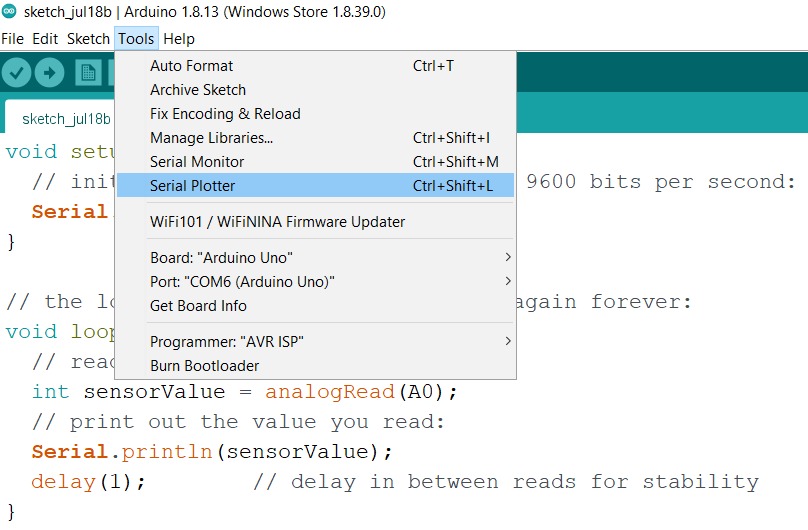The width and height of the screenshot is (808, 530).
Task: Click the '// print out the value you read:' comment
Action: tap(238, 422)
